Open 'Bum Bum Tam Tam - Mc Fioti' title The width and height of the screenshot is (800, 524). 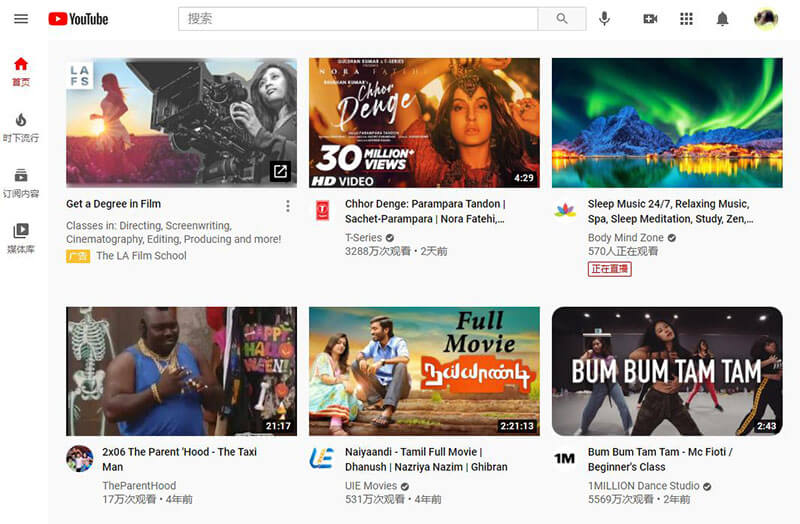click(x=660, y=459)
